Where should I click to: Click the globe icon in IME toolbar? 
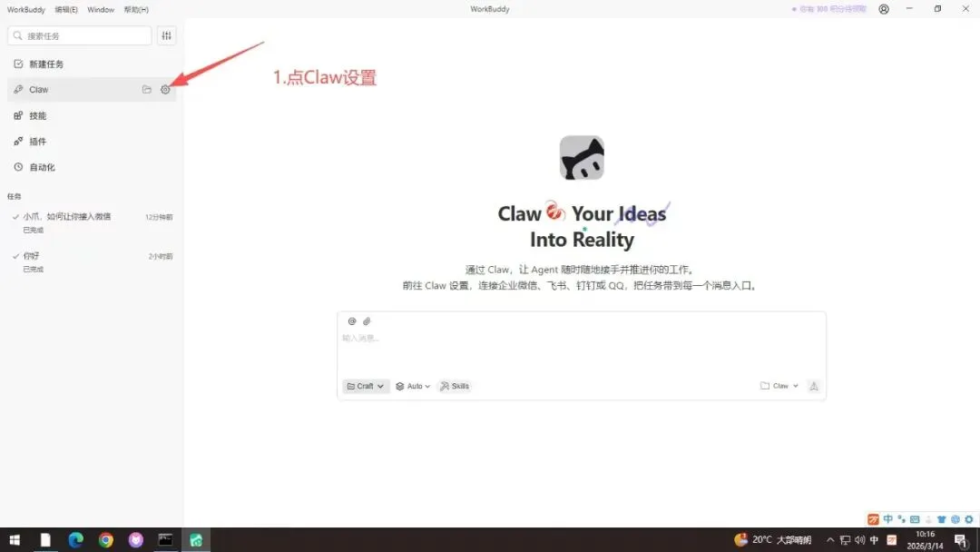[x=955, y=519]
